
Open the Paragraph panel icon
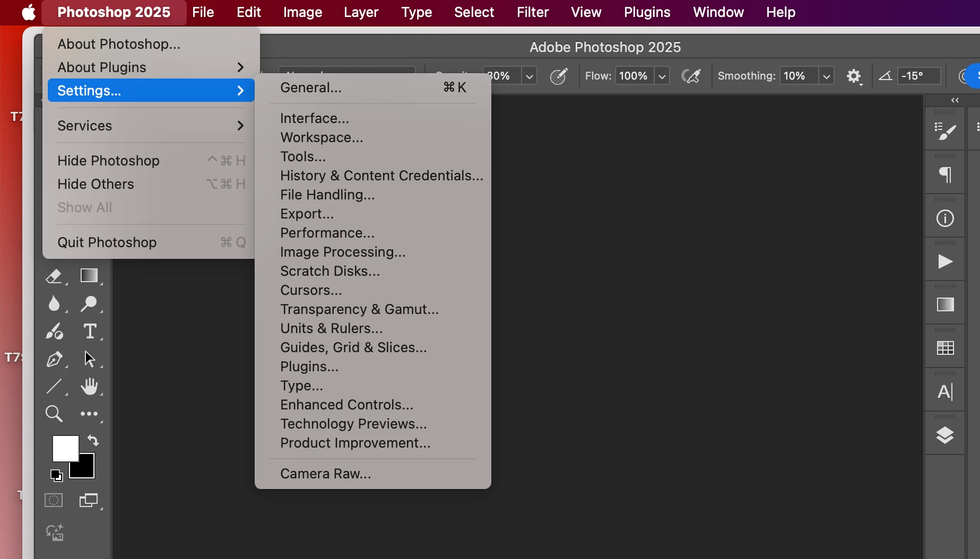coord(946,174)
